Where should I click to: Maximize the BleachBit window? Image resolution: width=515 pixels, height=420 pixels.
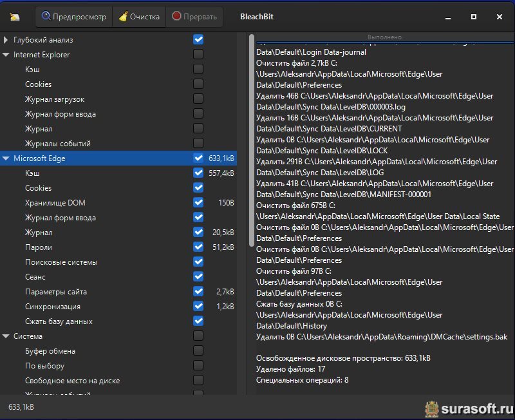point(474,17)
